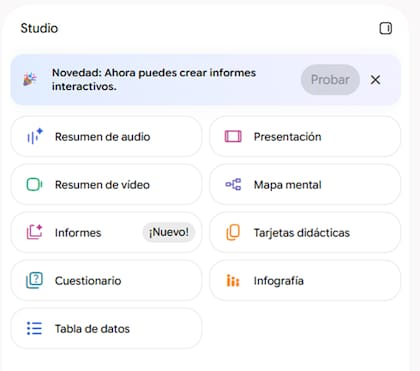Choose the Informes option
This screenshot has width=420, height=371.
(106, 232)
